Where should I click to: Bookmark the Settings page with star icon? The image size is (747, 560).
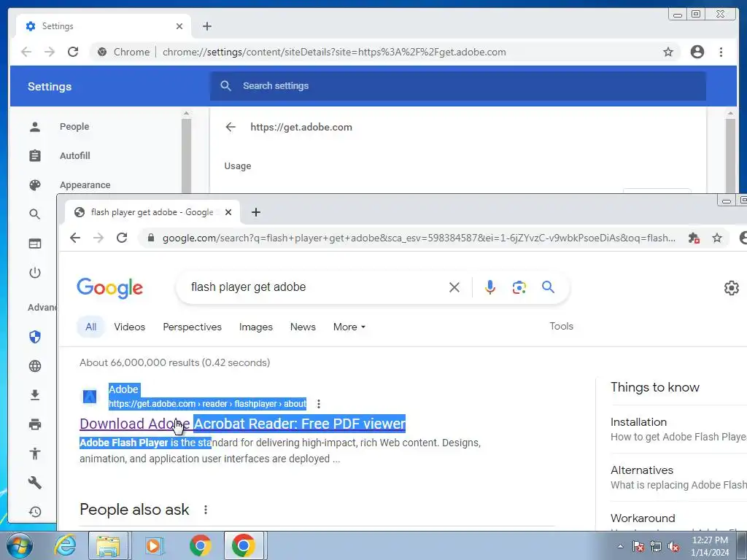(x=668, y=52)
